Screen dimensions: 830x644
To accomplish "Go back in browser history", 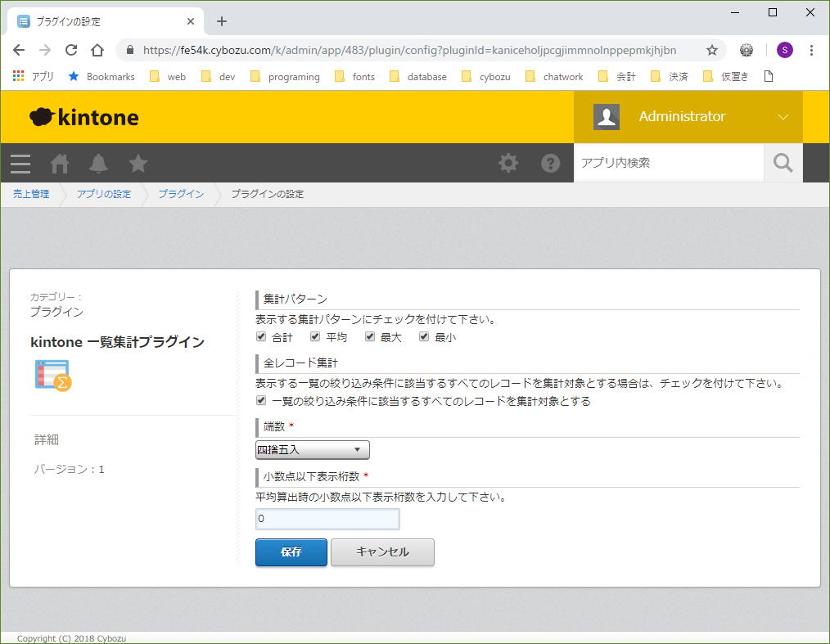I will 19,50.
